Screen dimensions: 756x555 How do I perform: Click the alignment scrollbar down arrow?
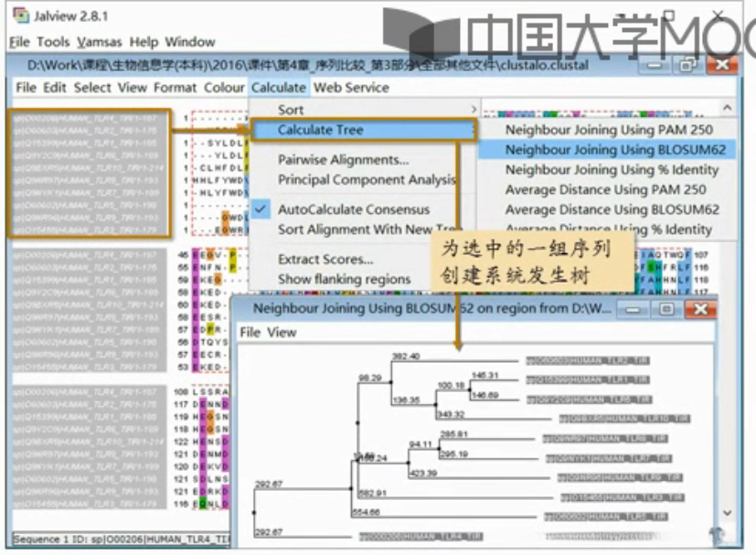click(728, 513)
